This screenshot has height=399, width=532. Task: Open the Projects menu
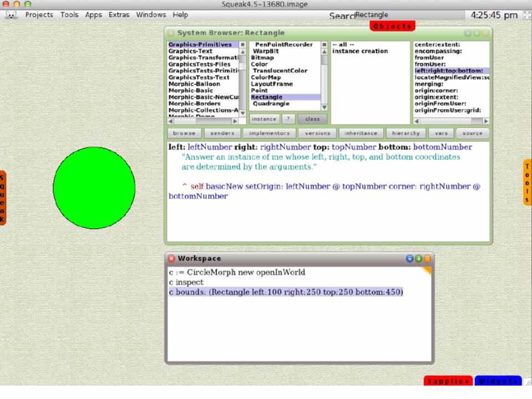coord(39,15)
